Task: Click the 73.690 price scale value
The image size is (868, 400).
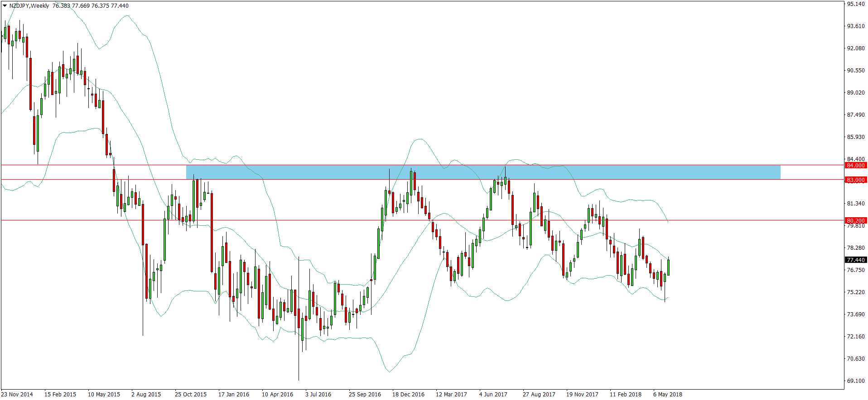Action: pos(856,314)
